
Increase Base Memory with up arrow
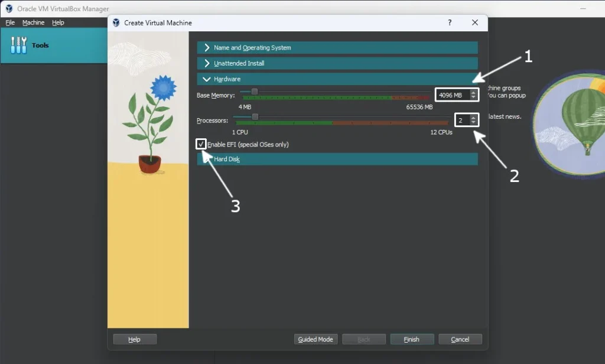coord(473,93)
